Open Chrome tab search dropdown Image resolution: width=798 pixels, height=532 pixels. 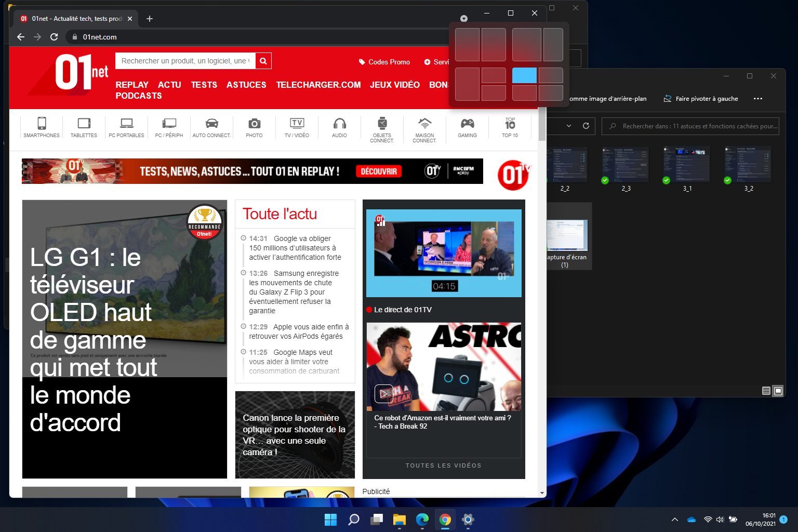pyautogui.click(x=464, y=19)
